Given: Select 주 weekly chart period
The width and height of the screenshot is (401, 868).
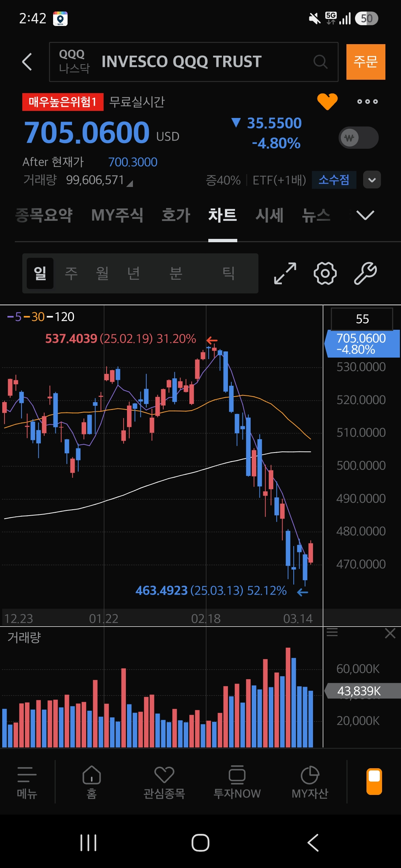Looking at the screenshot, I should pos(71,273).
